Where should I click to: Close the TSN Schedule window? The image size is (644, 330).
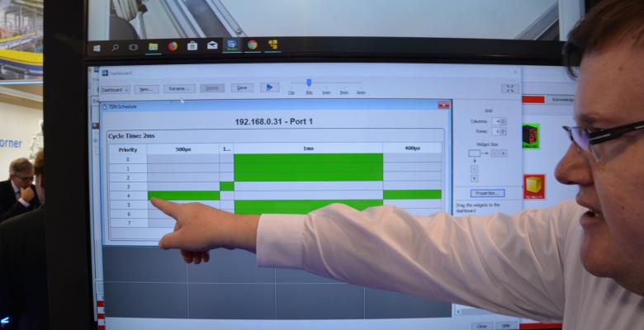pyautogui.click(x=443, y=106)
